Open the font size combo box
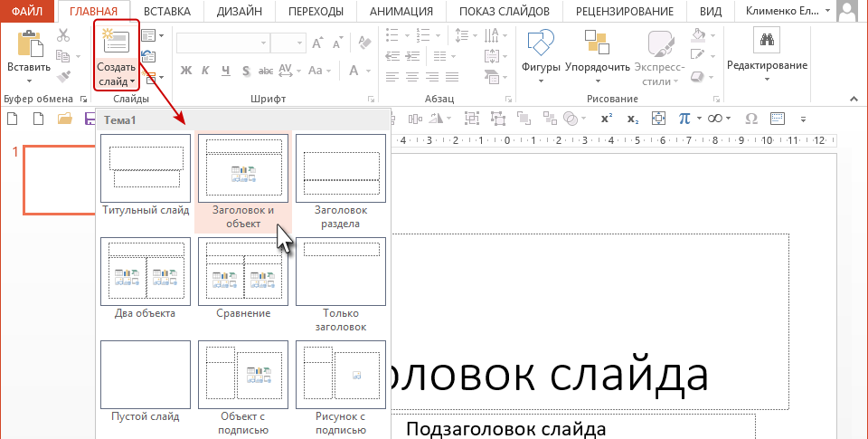The width and height of the screenshot is (868, 439). [x=288, y=43]
